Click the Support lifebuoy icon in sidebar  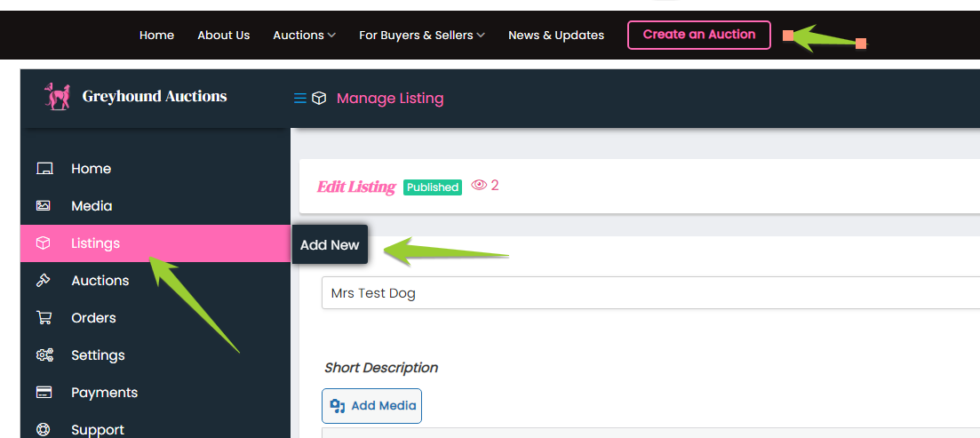click(x=44, y=430)
